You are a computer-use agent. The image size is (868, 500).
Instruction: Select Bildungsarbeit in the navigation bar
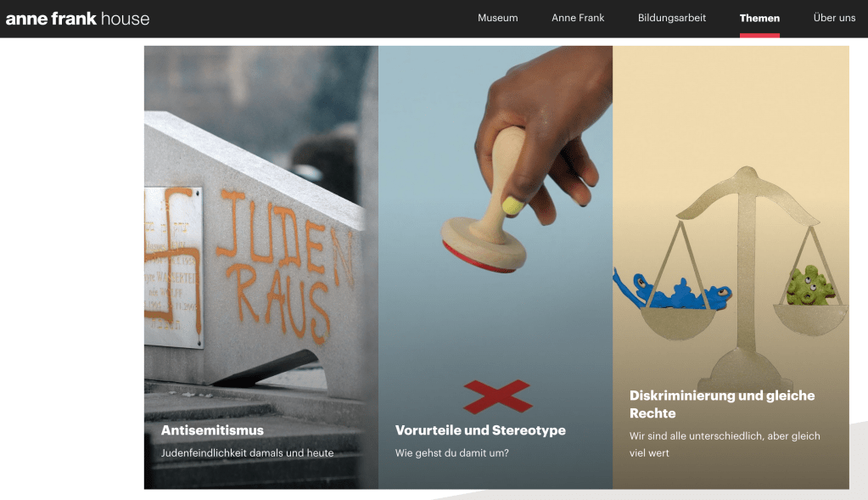[x=671, y=18]
